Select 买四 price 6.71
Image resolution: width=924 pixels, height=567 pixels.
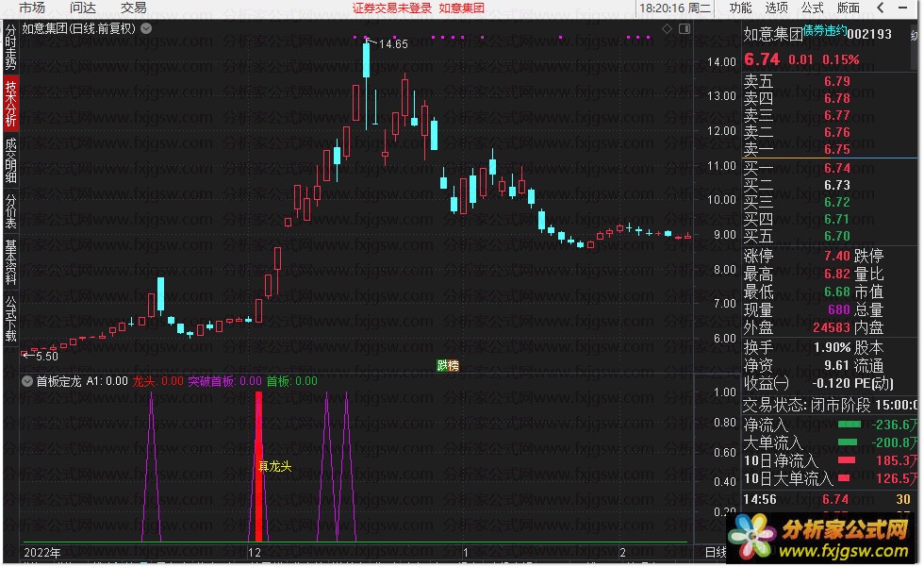pos(837,219)
